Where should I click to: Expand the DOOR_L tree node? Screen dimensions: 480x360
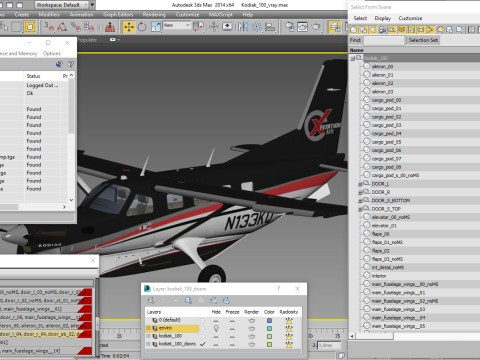360,184
